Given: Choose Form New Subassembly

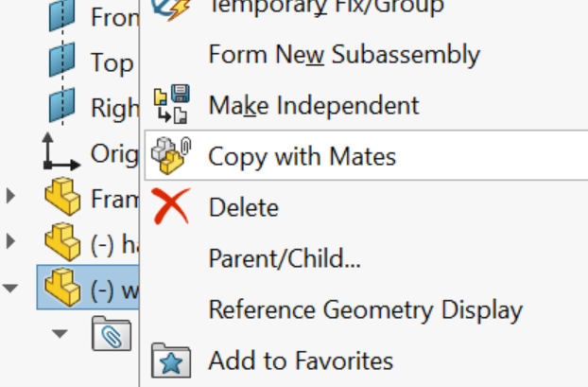Looking at the screenshot, I should [344, 55].
